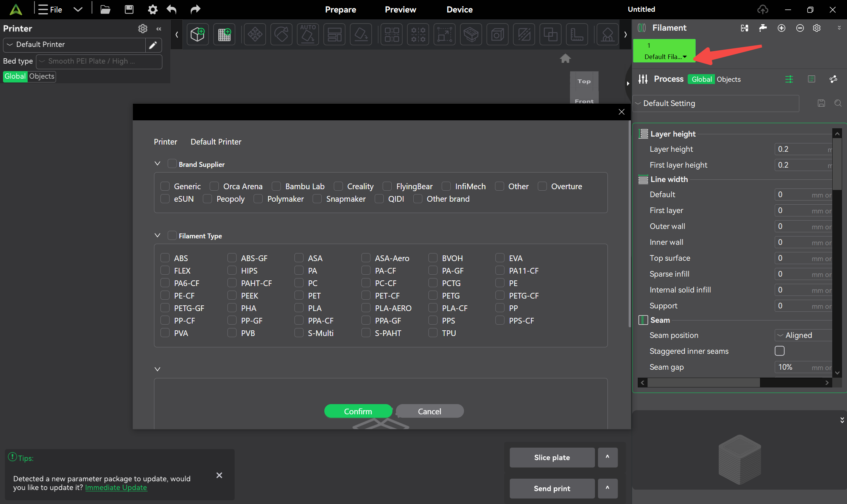The height and width of the screenshot is (504, 847).
Task: Switch to the Preview tab
Action: point(400,9)
